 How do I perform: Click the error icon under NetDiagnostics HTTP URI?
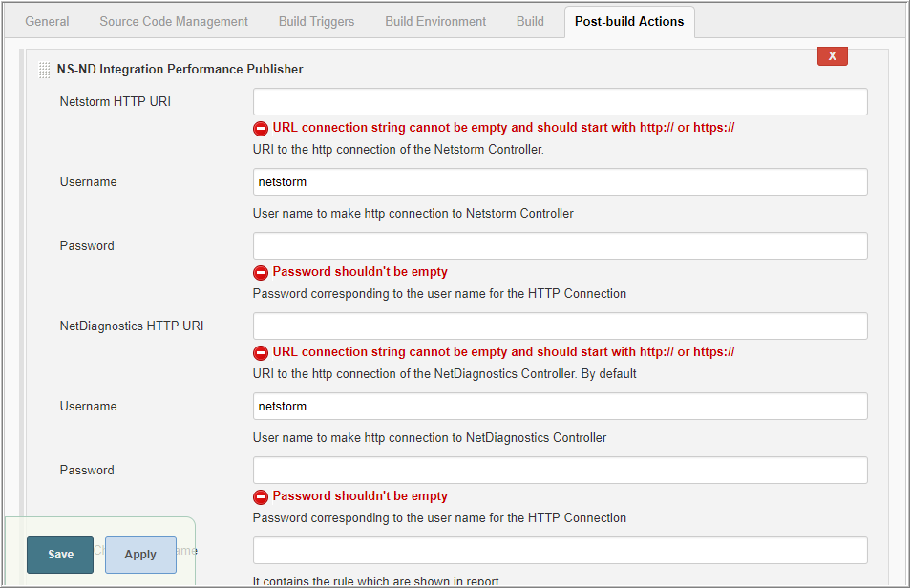pos(261,352)
